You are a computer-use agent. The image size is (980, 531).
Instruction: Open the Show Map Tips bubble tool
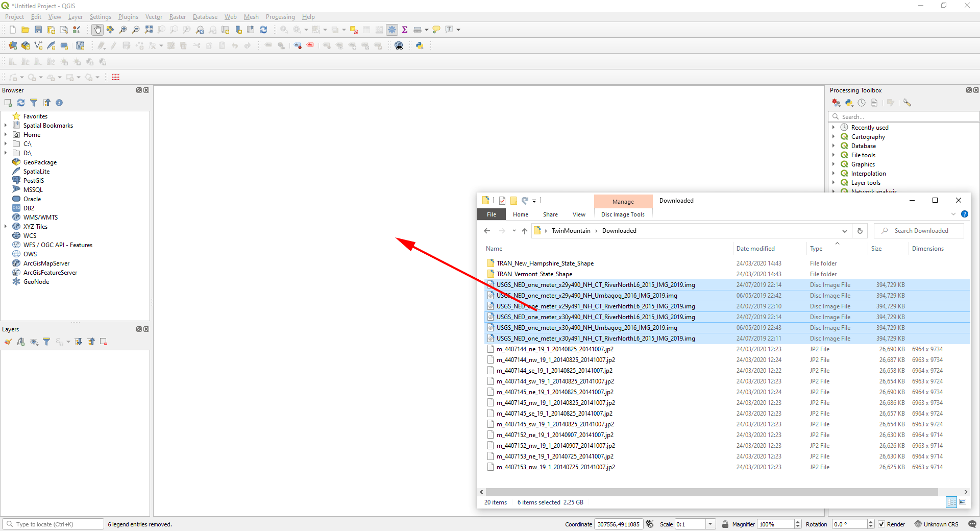coord(436,30)
